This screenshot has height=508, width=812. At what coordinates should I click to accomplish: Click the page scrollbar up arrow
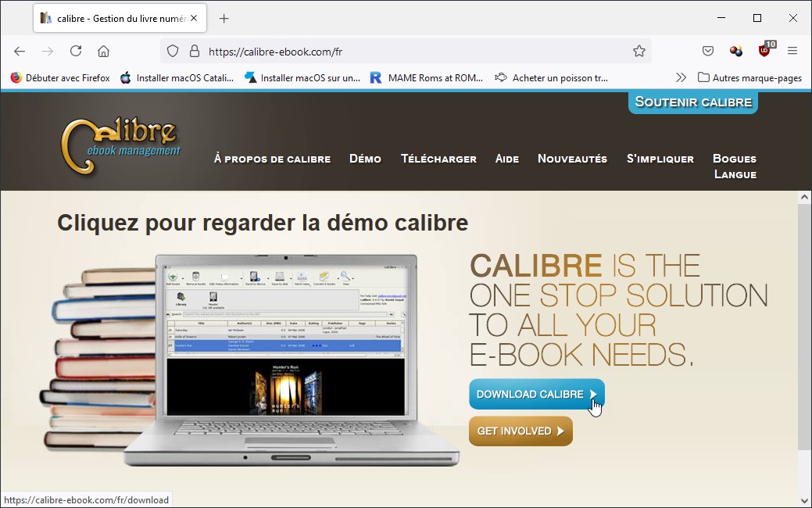804,197
